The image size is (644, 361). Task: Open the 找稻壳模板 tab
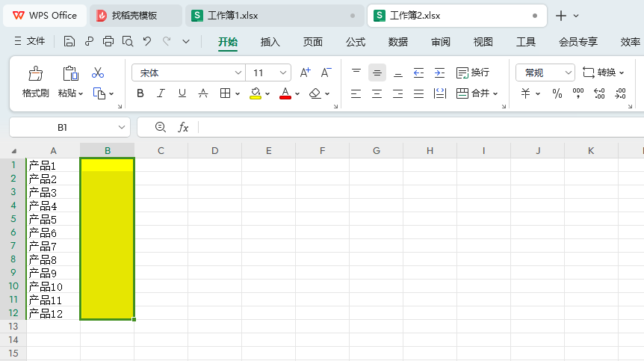[x=135, y=16]
